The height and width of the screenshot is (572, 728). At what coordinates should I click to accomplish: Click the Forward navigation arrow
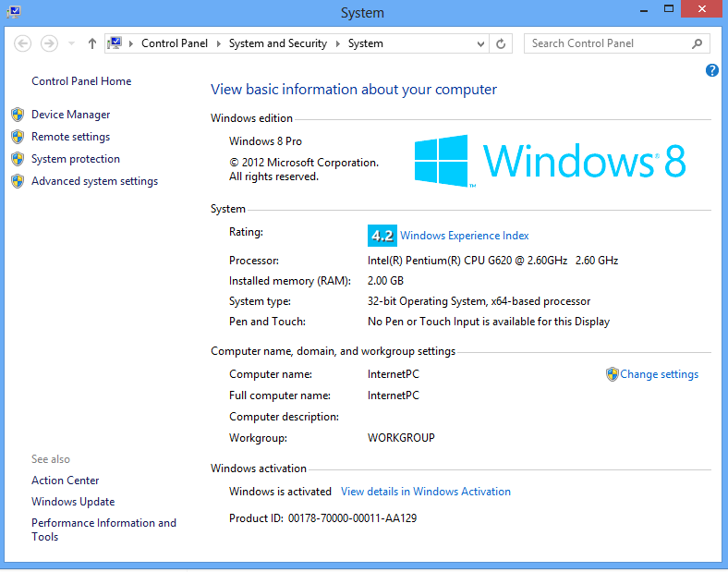pyautogui.click(x=49, y=43)
